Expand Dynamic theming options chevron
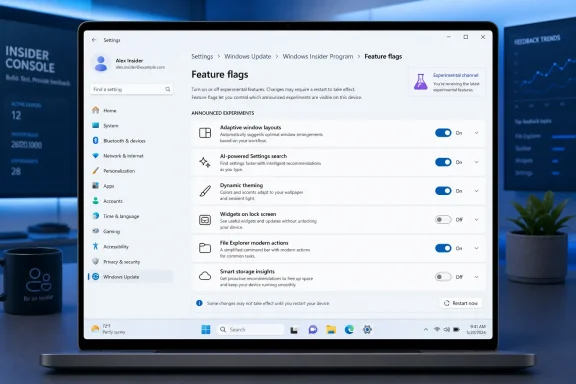This screenshot has height=384, width=576. pyautogui.click(x=476, y=191)
